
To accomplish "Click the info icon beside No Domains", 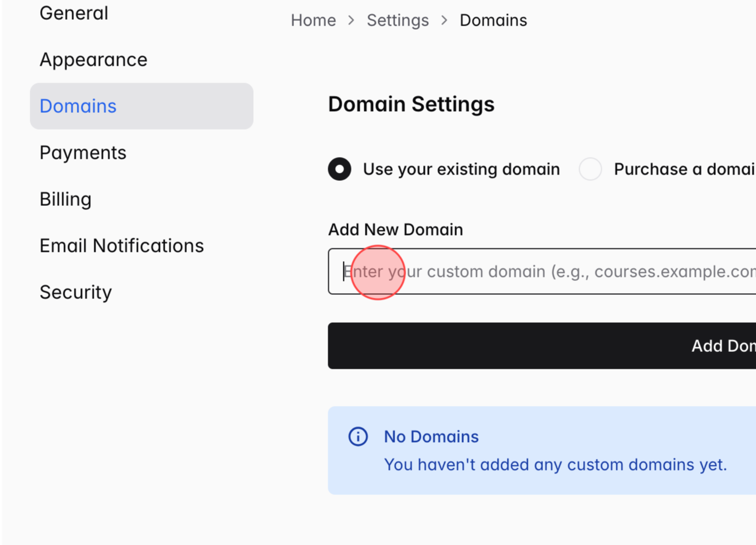I will tap(357, 436).
